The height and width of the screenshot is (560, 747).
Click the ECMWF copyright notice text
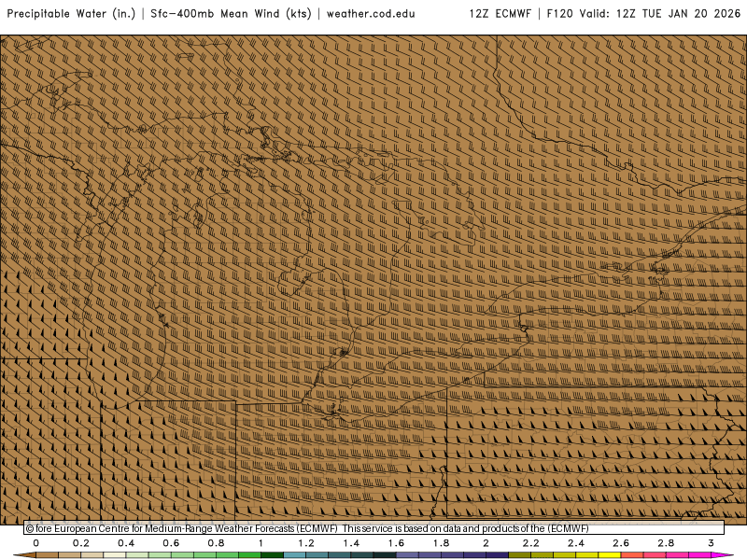308,528
